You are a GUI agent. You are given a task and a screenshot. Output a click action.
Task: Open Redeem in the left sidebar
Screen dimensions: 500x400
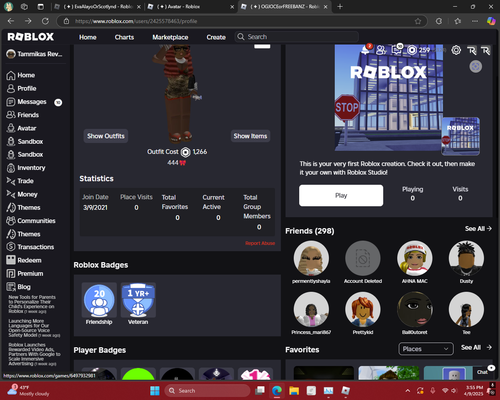pyautogui.click(x=24, y=260)
